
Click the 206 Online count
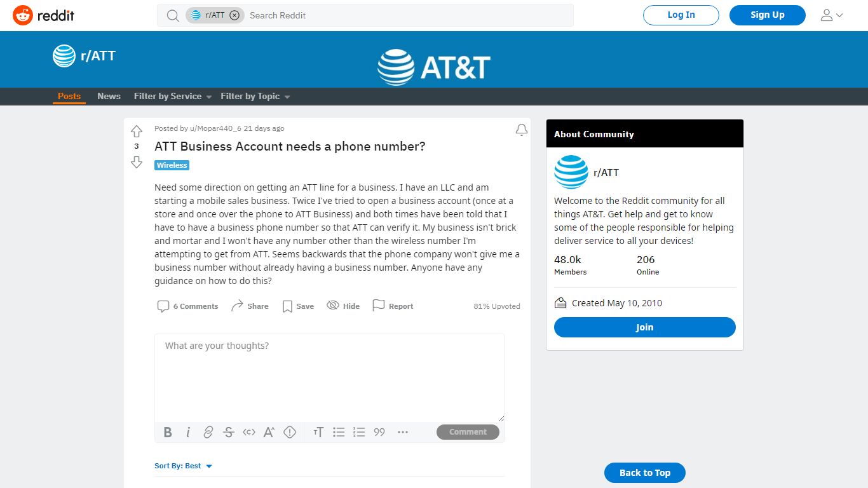tap(648, 265)
